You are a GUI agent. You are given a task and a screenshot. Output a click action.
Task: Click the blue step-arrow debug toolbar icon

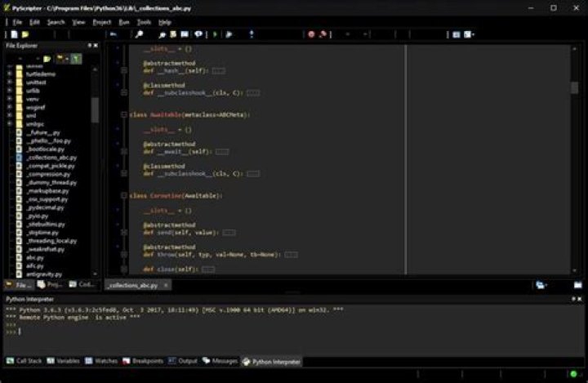pos(252,34)
